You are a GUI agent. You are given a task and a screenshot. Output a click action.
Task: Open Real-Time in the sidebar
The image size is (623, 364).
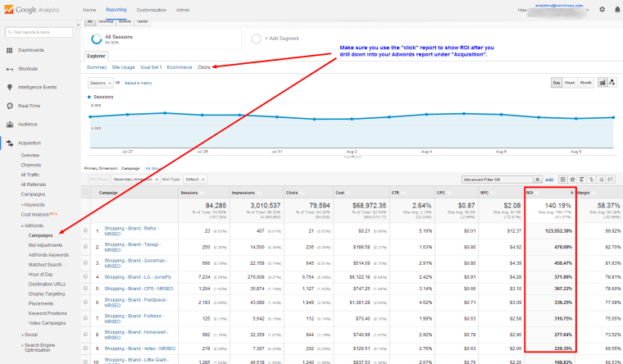tap(29, 106)
